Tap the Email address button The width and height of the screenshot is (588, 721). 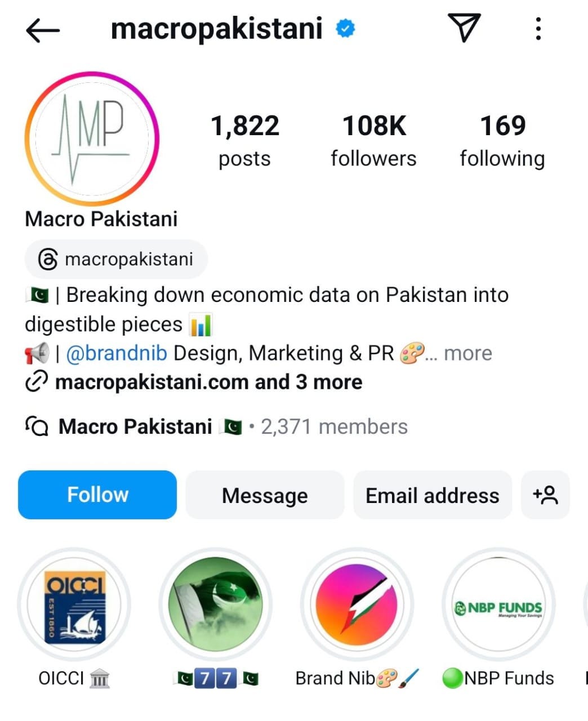433,495
